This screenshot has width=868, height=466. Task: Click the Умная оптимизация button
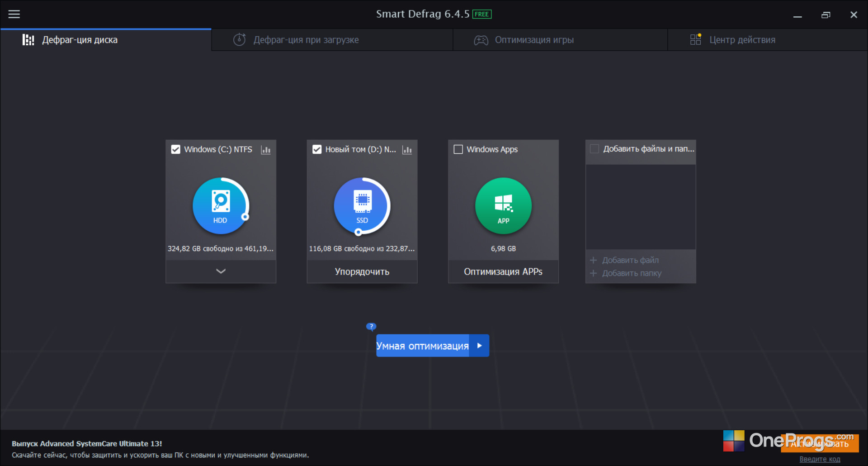[x=423, y=346]
